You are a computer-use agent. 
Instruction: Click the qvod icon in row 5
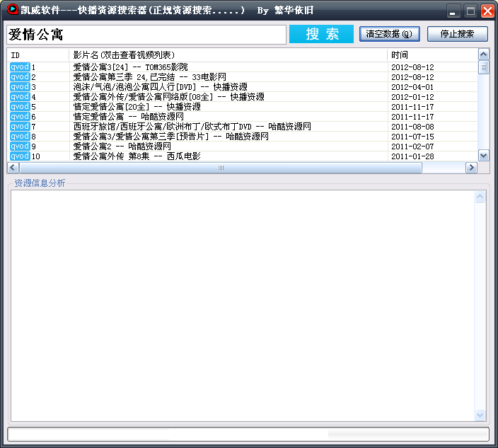(x=19, y=107)
